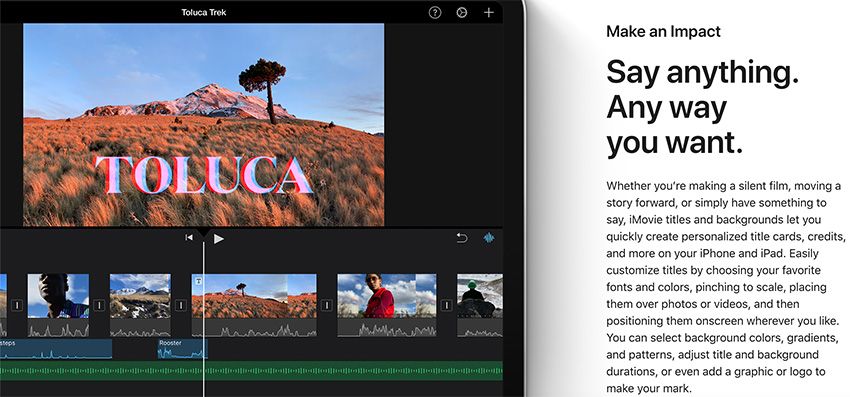Click the Make an Impact subheading
Screen dimensions: 850x397
point(664,31)
